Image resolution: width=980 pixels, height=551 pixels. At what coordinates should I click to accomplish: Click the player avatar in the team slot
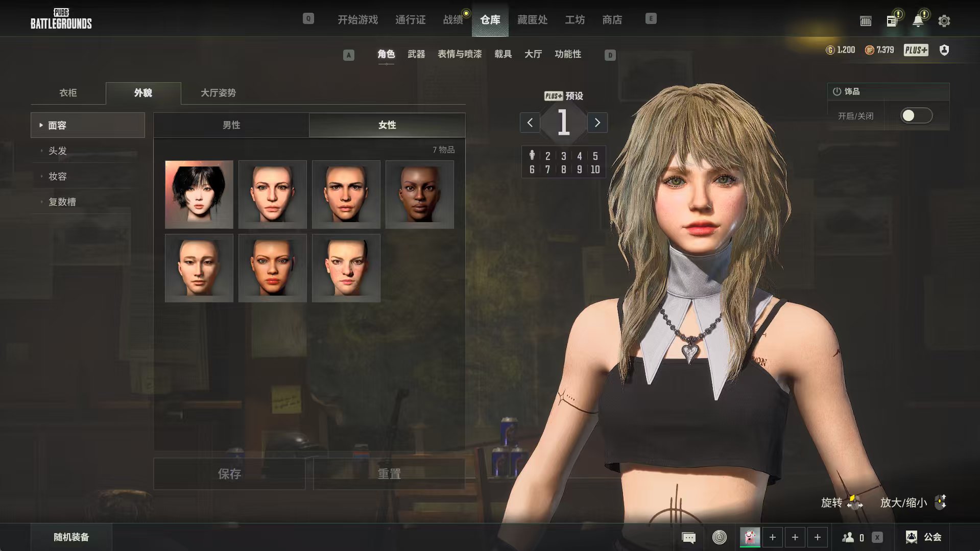(750, 537)
